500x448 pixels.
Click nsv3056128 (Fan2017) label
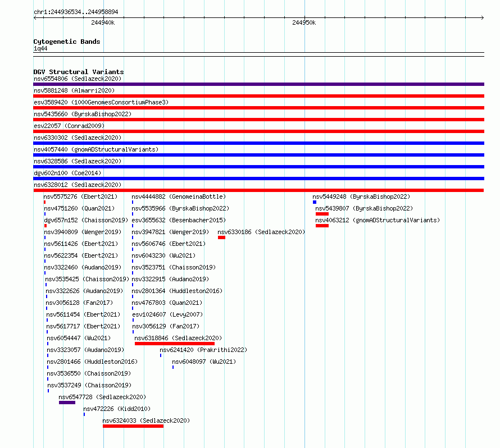(x=79, y=303)
